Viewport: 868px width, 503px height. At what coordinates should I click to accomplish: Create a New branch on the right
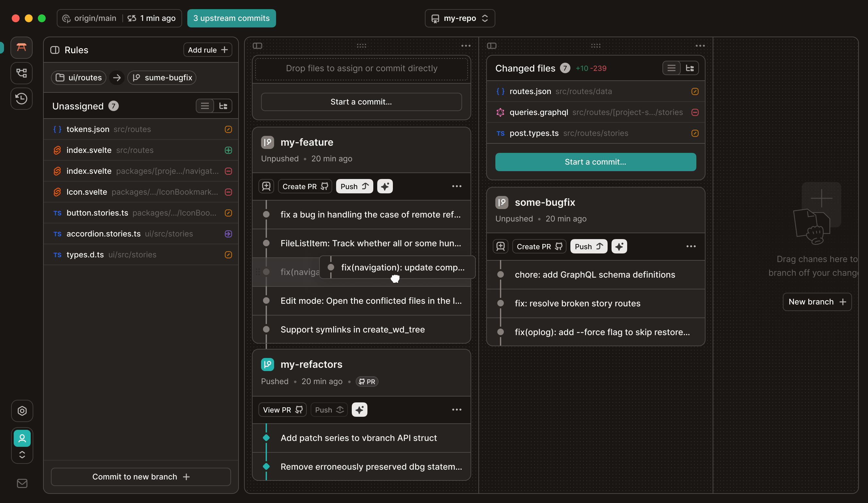(x=817, y=302)
